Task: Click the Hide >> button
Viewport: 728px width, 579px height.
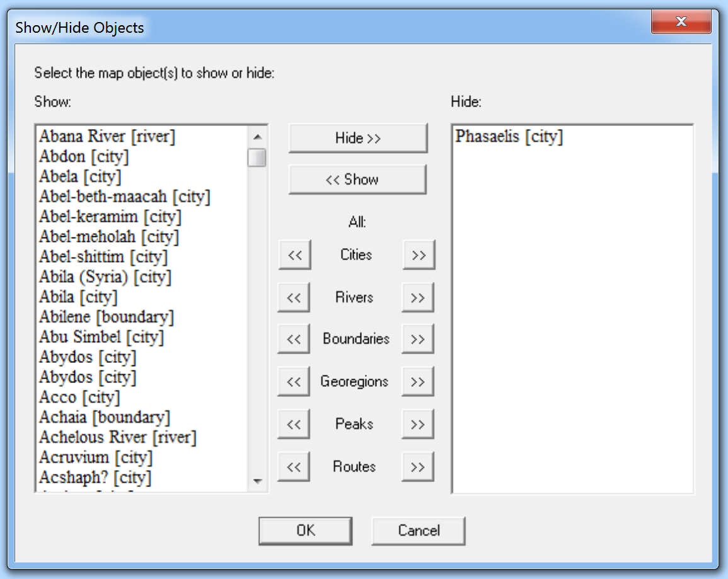Action: tap(357, 138)
